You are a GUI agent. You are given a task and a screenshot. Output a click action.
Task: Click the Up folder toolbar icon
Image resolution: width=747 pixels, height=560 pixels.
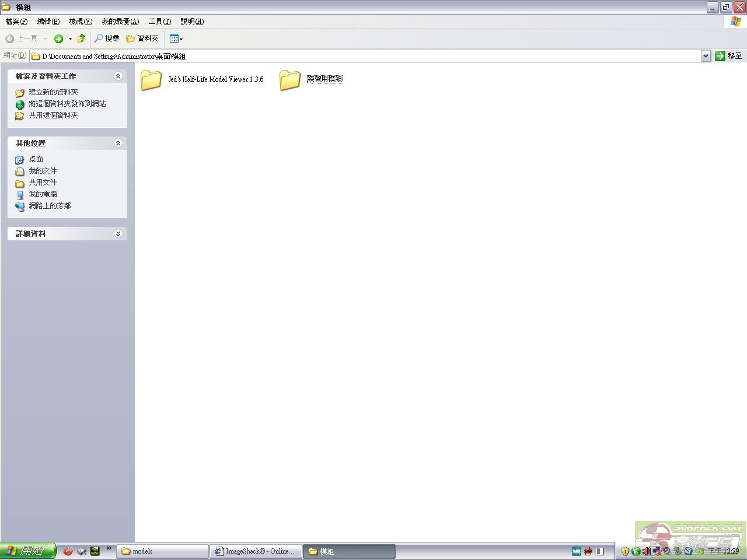(82, 38)
